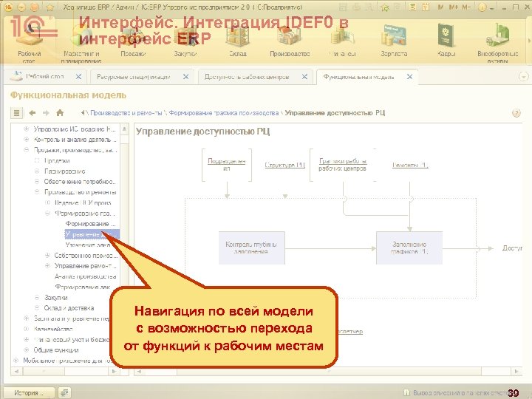The width and height of the screenshot is (532, 399).
Task: Select the Закупки tree item
Action: pyautogui.click(x=55, y=298)
